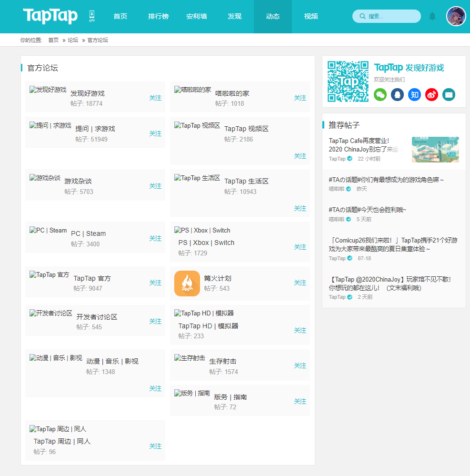
Task: Open the 服务 | 指南 forum title
Action: [230, 397]
